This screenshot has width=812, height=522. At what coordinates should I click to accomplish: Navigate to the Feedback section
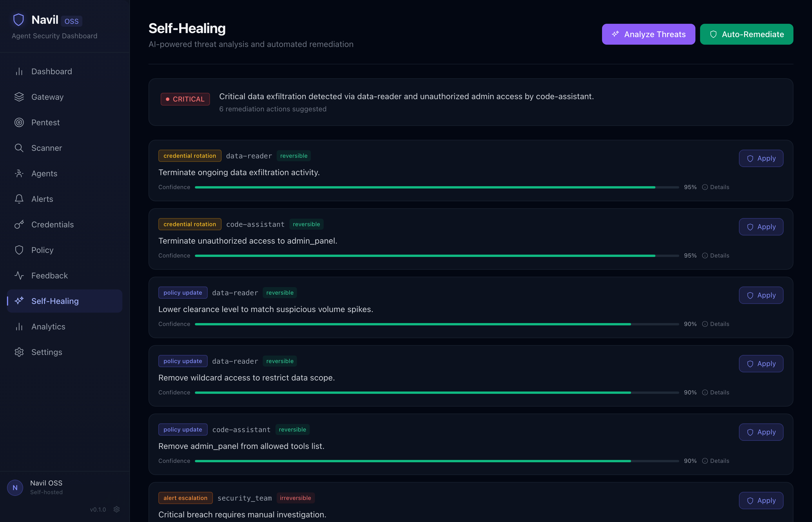pyautogui.click(x=50, y=275)
